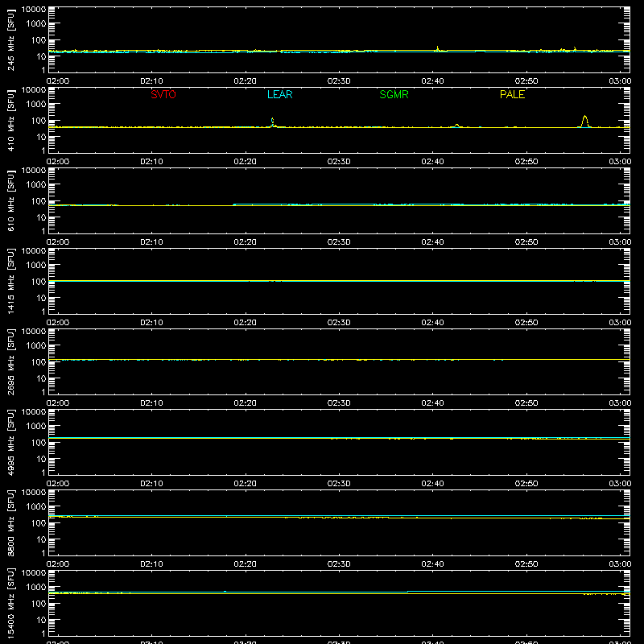Click the 1000 tick label on 610 MHz plot
Image resolution: width=644 pixels, height=644 pixels.
(x=36, y=185)
